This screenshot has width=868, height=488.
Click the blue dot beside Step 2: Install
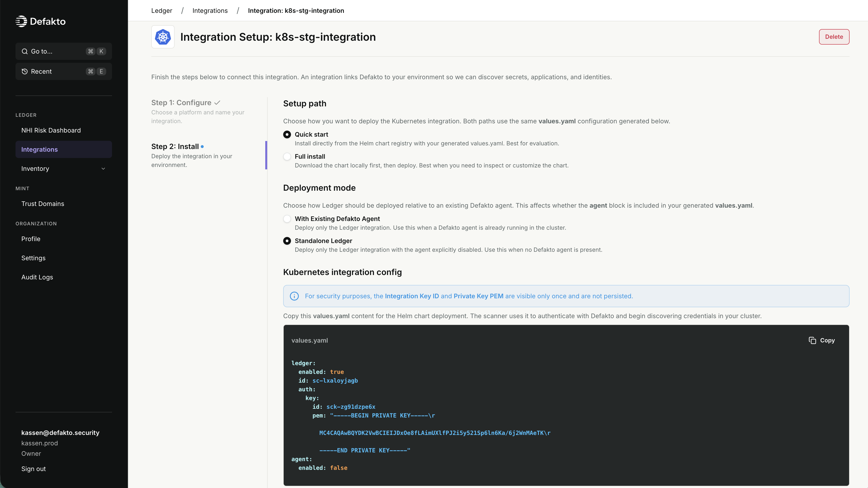pyautogui.click(x=202, y=147)
